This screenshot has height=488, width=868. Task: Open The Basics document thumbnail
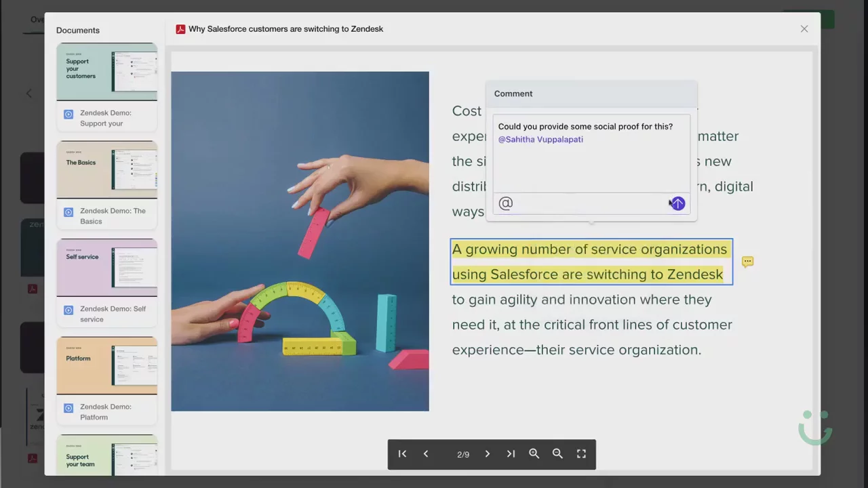[x=107, y=169]
